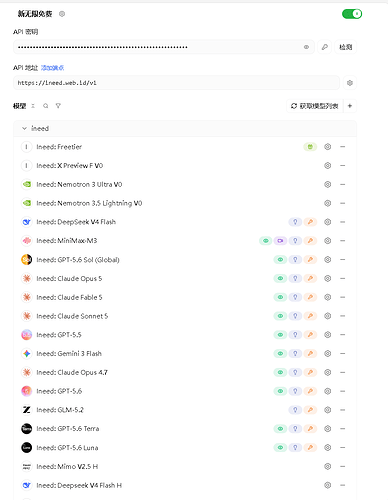
Task: Click the API key input field
Action: click(x=163, y=47)
